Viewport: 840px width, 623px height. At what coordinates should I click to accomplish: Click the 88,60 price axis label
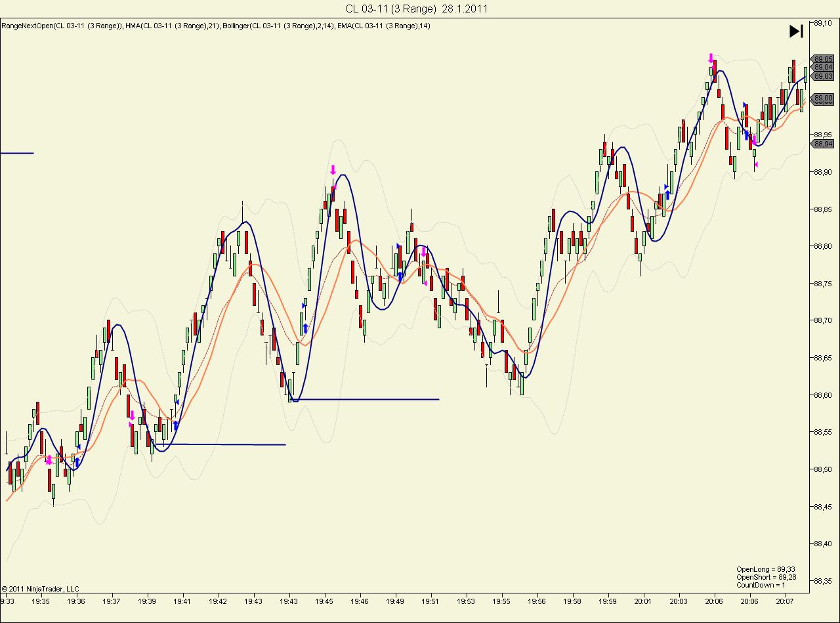click(x=823, y=395)
